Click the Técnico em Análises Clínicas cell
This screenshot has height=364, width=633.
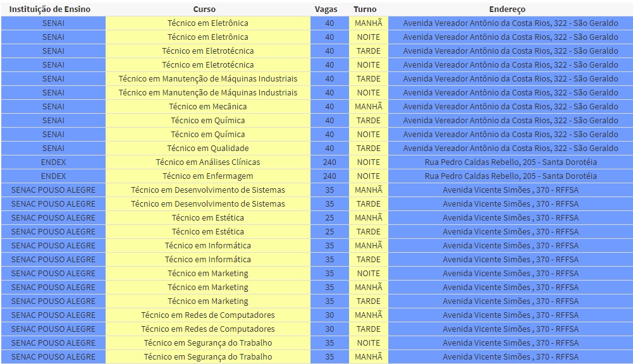pyautogui.click(x=207, y=162)
